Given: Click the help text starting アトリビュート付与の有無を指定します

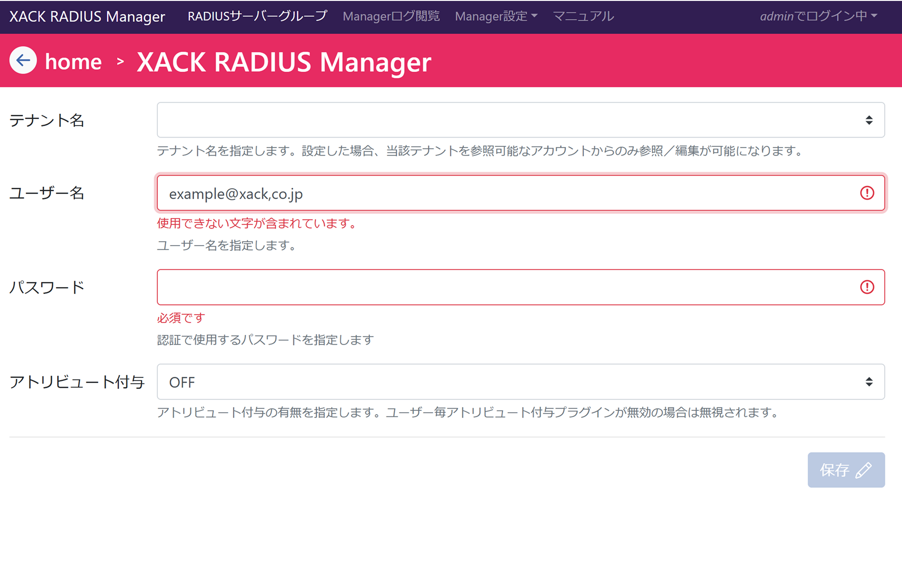Looking at the screenshot, I should 468,412.
